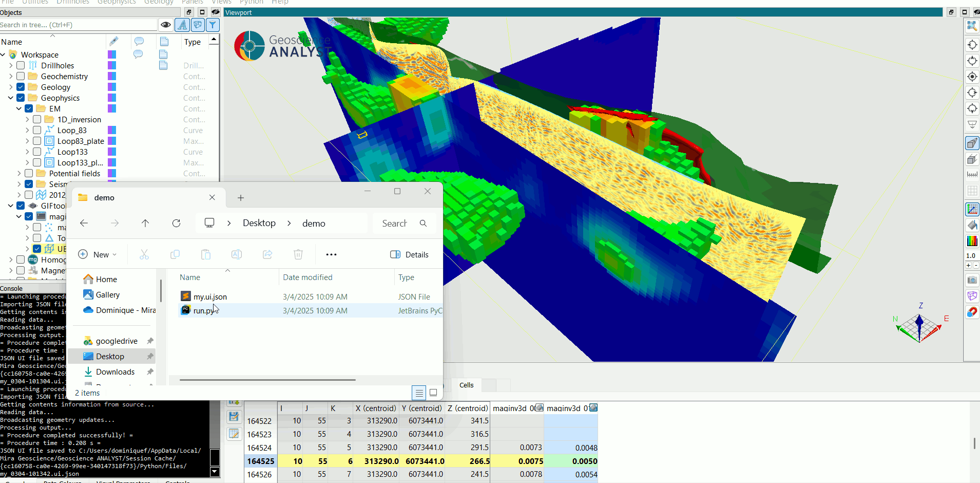Expand the Potential fields folder
This screenshot has height=483, width=980.
[19, 173]
